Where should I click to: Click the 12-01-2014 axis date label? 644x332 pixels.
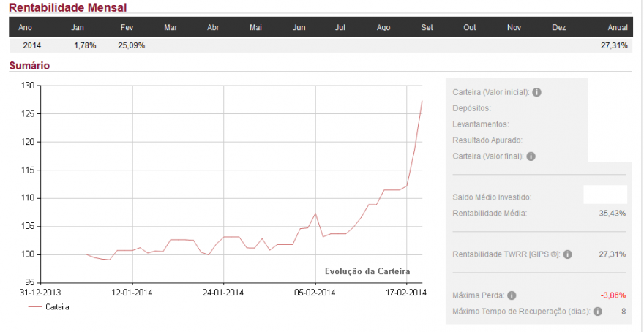tap(132, 293)
